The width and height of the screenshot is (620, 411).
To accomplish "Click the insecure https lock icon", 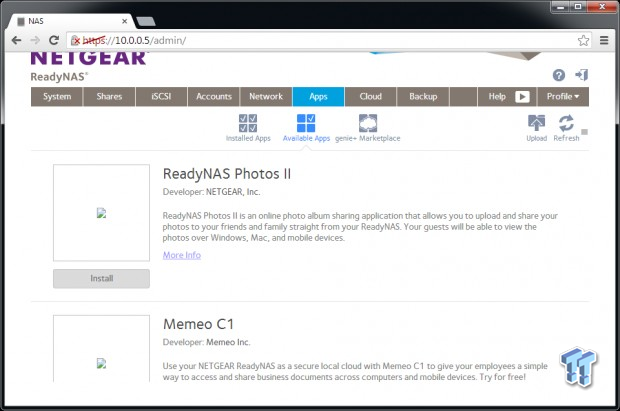I will click(75, 40).
